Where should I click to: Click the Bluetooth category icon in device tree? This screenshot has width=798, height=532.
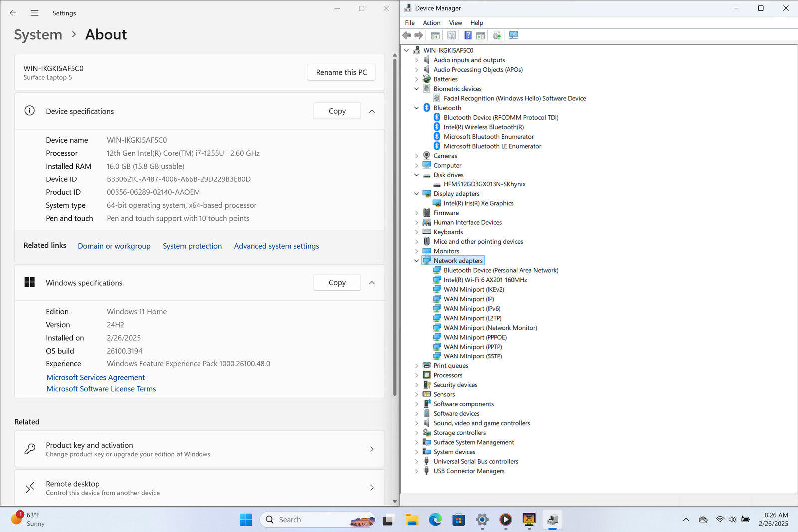(427, 108)
